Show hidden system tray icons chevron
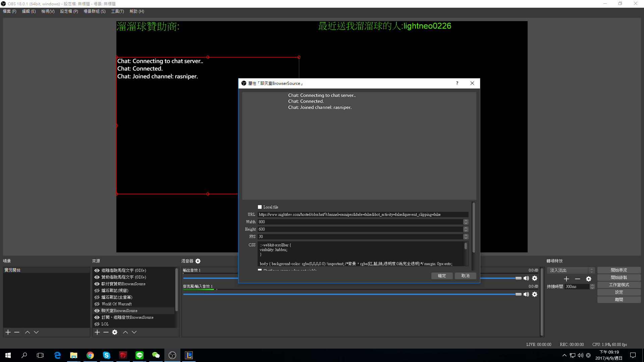 (x=565, y=355)
